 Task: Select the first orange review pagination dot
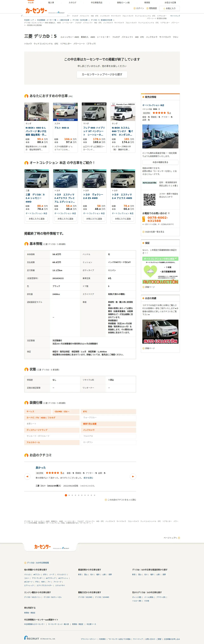(66, 495)
